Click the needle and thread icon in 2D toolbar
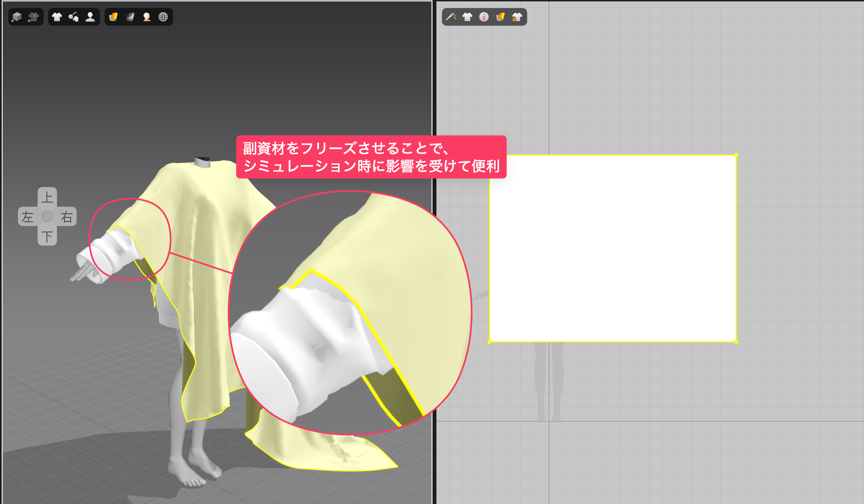Screen dimensions: 864x504 pyautogui.click(x=451, y=17)
